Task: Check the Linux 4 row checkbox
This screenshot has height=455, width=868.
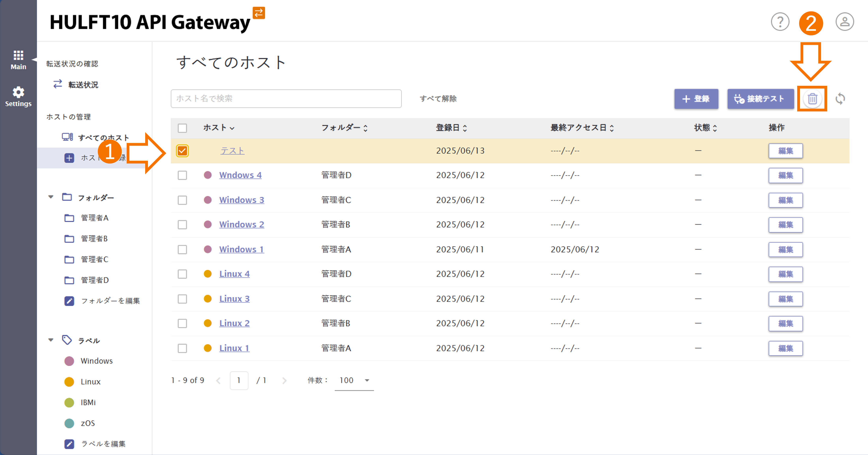Action: [x=182, y=274]
